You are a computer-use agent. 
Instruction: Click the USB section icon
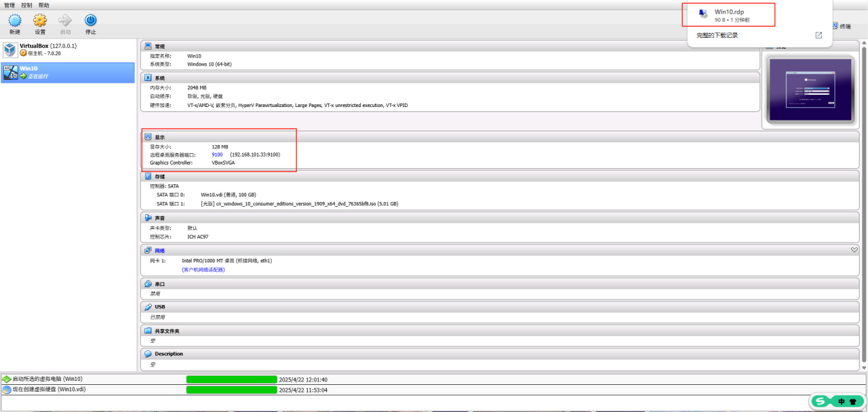point(148,307)
